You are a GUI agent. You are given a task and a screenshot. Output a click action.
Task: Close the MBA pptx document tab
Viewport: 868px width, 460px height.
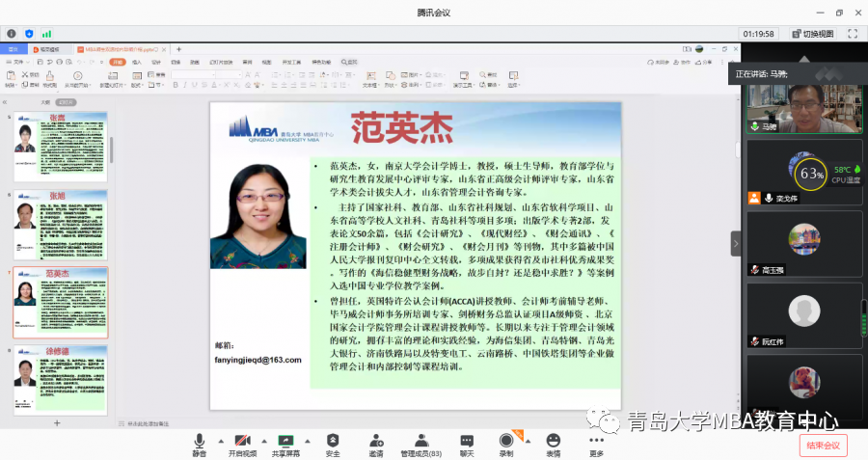[164, 49]
